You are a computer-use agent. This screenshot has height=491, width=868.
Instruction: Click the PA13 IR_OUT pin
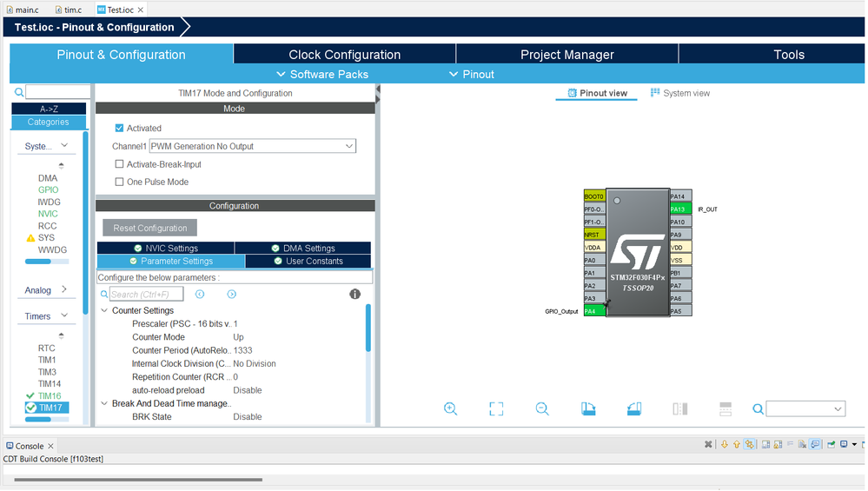680,209
